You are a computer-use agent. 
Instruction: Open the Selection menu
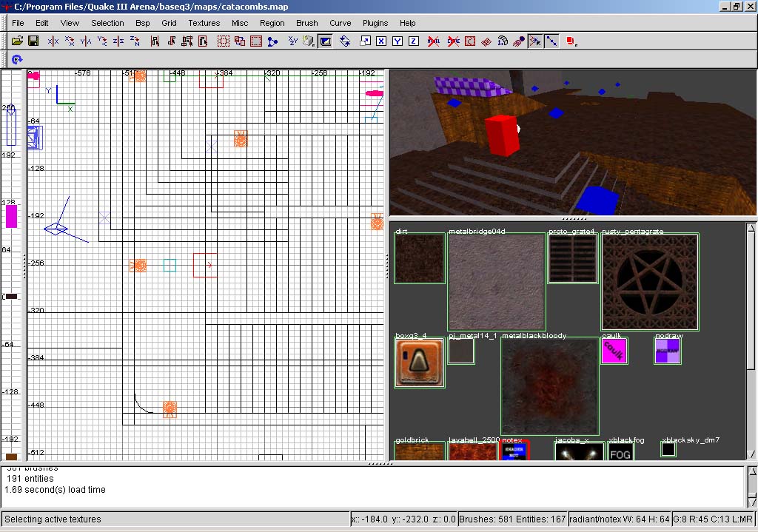coord(107,23)
